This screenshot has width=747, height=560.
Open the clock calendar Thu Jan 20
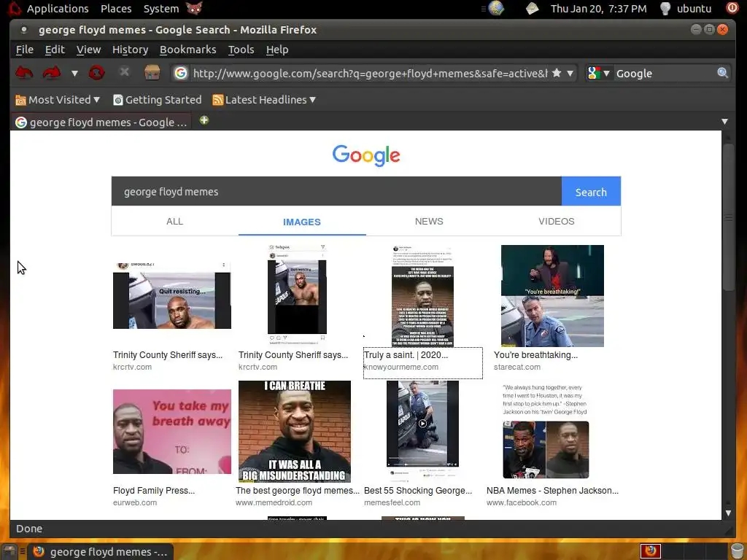point(598,9)
